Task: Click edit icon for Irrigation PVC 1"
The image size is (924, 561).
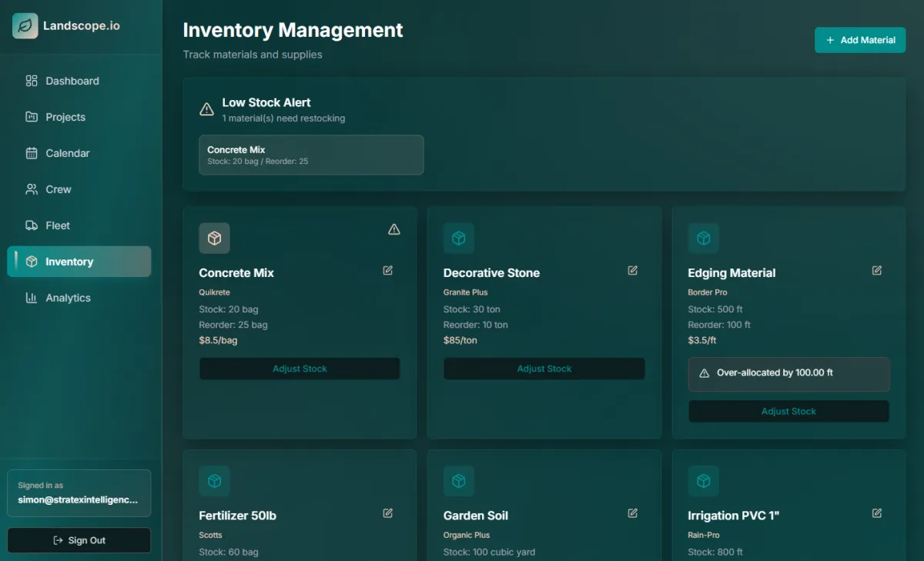Action: [876, 513]
